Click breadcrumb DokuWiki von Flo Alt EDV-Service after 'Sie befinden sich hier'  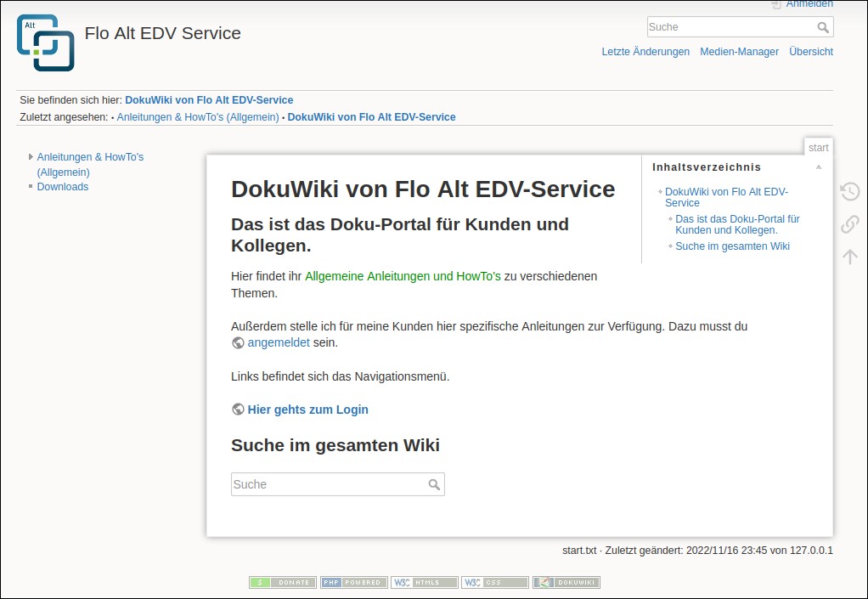point(209,100)
